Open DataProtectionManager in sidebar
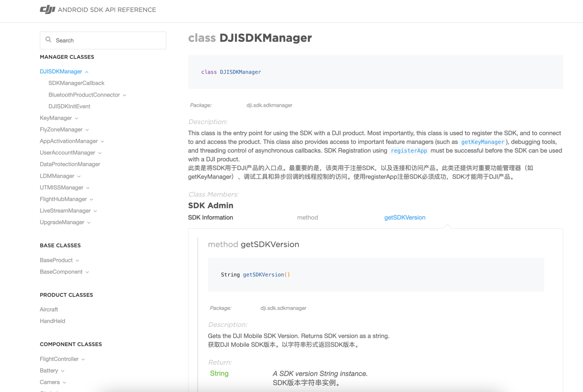Screen dimensions: 583x392 [x=70, y=164]
